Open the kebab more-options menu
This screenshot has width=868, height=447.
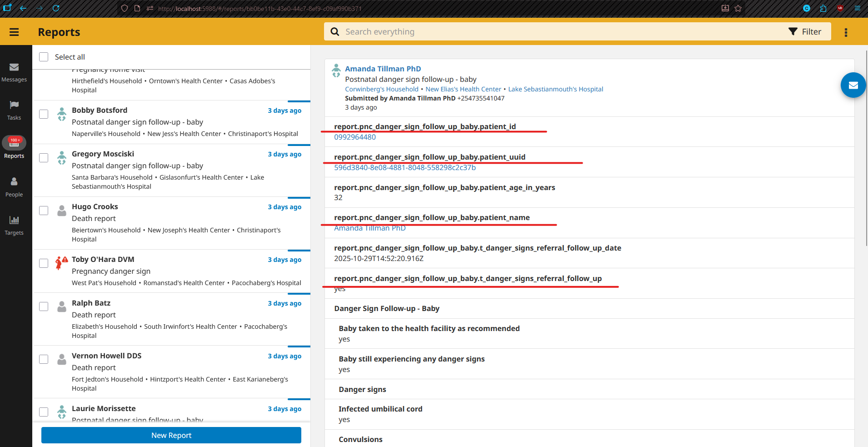[x=846, y=32]
